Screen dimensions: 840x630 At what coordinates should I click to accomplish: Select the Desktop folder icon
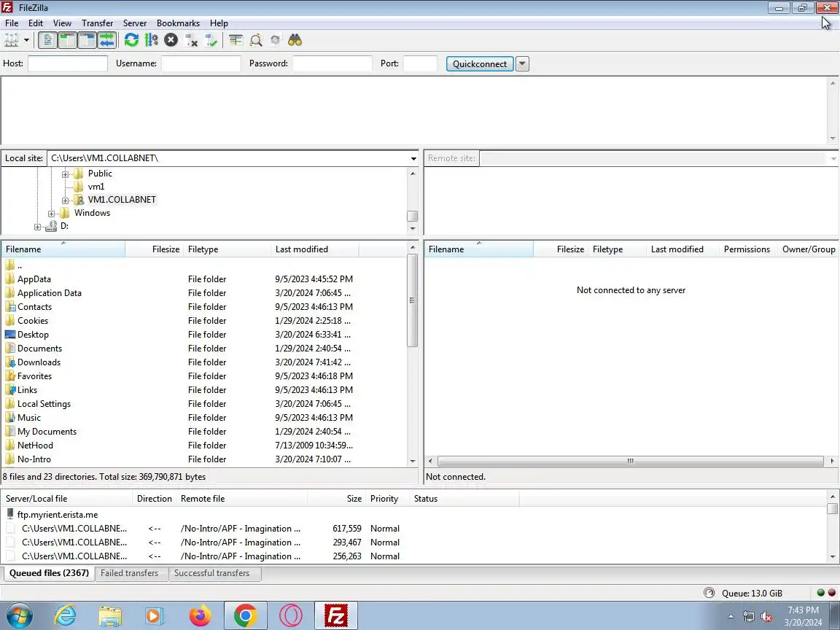coord(9,335)
